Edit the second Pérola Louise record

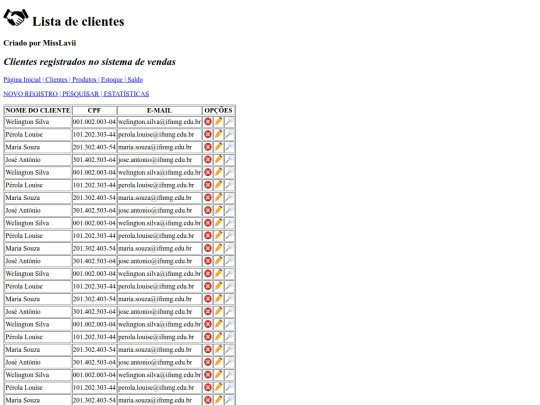coord(218,185)
